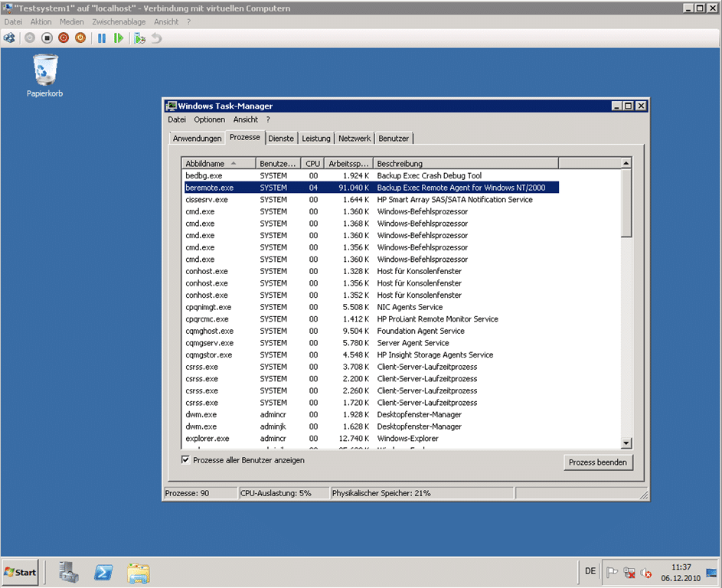The width and height of the screenshot is (722, 588).
Task: Click the red Shut Down toolbar icon
Action: (64, 38)
